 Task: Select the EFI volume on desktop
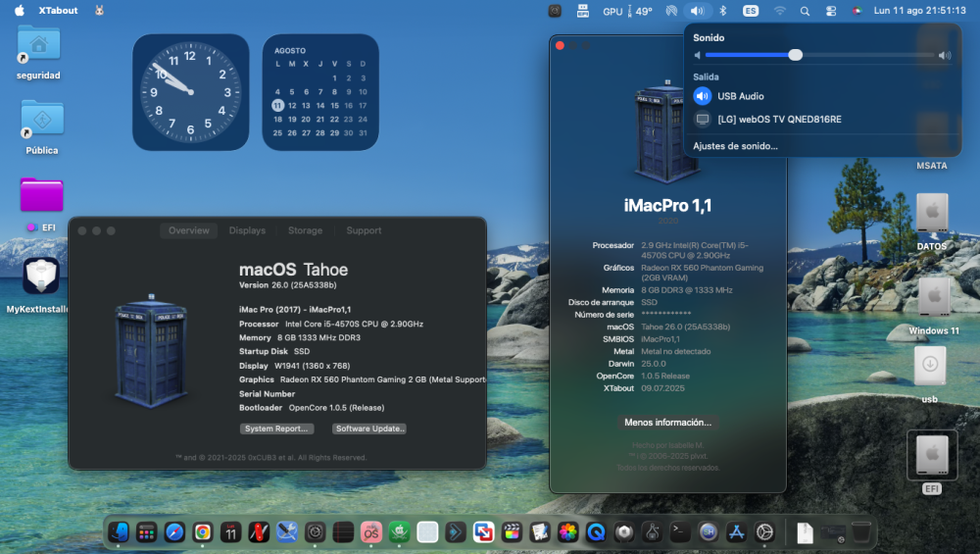pyautogui.click(x=932, y=455)
